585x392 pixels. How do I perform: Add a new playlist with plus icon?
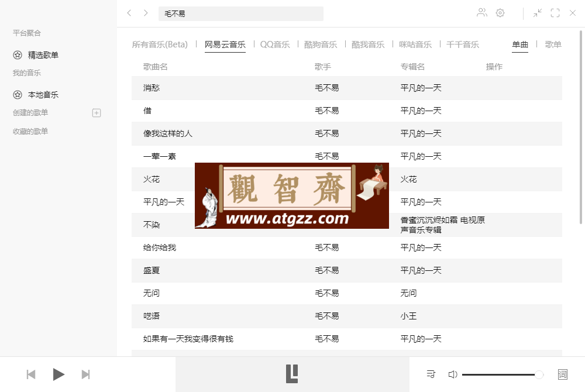tap(97, 113)
